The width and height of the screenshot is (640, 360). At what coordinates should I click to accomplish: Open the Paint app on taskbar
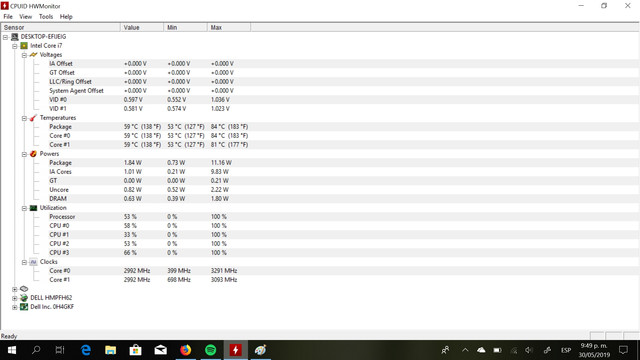coord(260,350)
